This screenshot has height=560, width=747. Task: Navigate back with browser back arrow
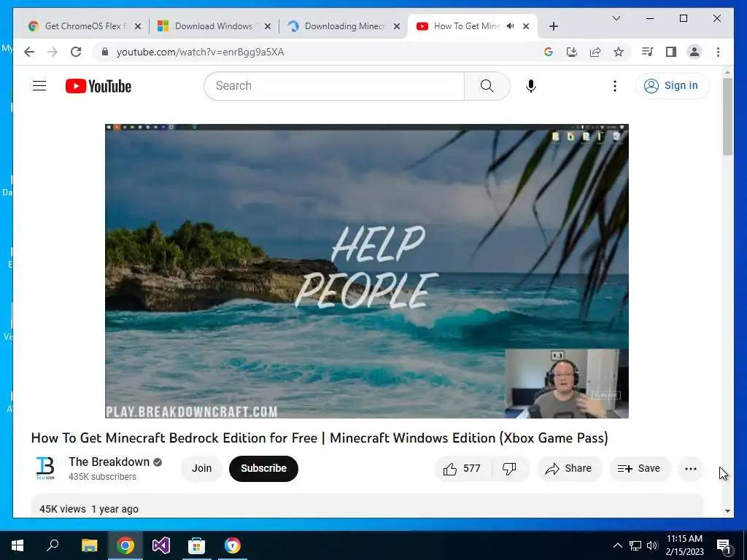29,52
